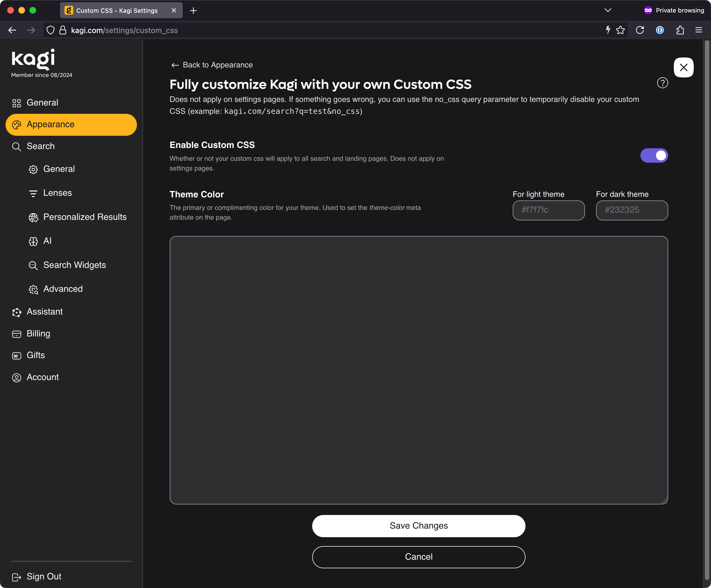Click the lightning bolt icon in address bar
Viewport: 711px width, 588px height.
[x=608, y=30]
